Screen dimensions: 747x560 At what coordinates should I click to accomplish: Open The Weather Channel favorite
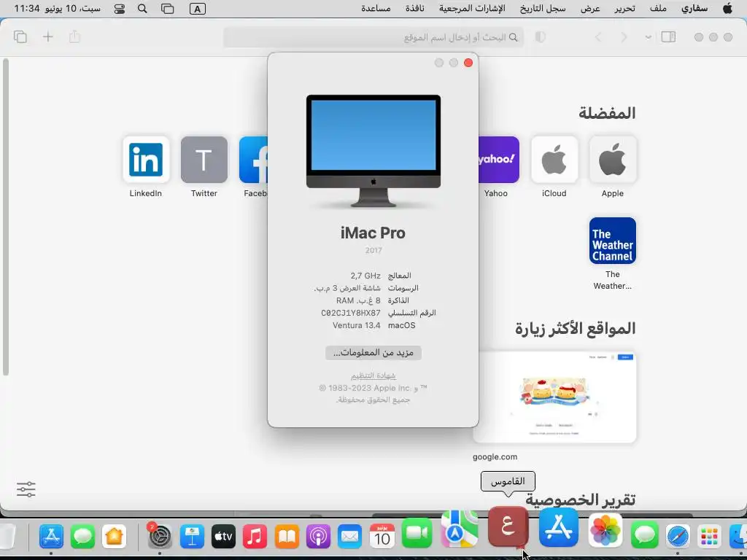coord(613,241)
